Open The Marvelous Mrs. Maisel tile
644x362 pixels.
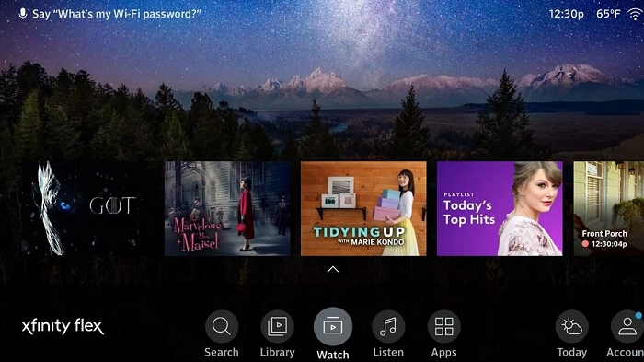(227, 208)
